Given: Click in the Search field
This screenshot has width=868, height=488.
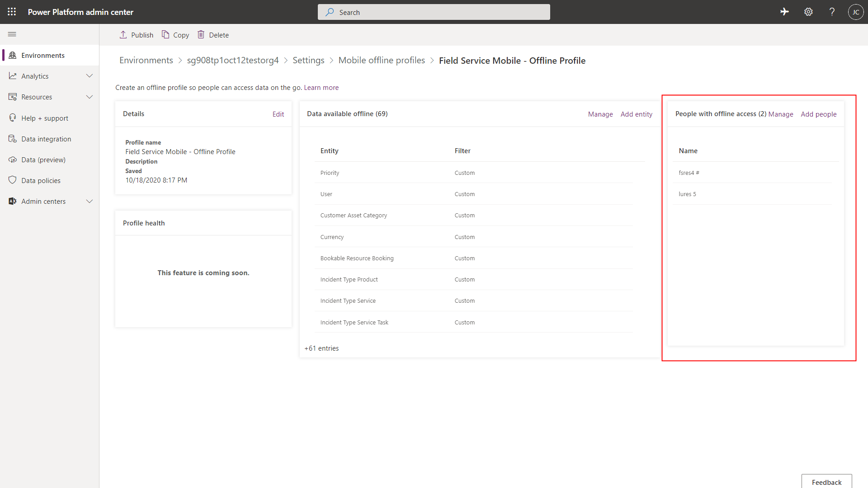Looking at the screenshot, I should point(434,12).
